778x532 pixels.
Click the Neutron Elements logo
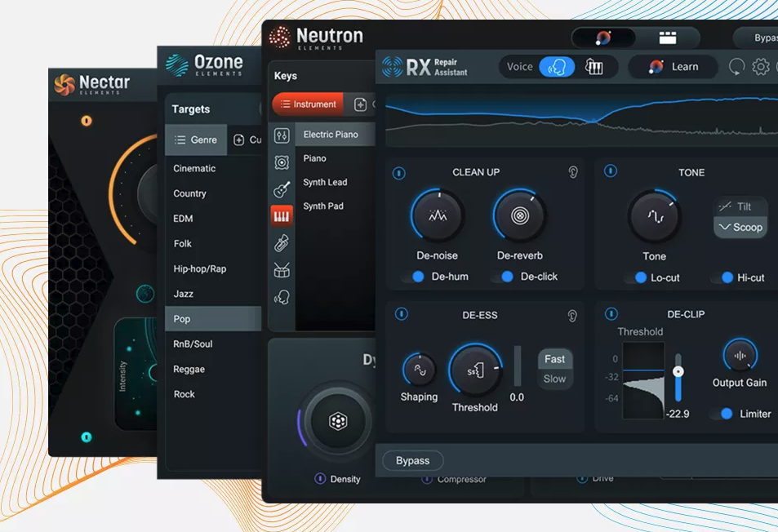316,38
